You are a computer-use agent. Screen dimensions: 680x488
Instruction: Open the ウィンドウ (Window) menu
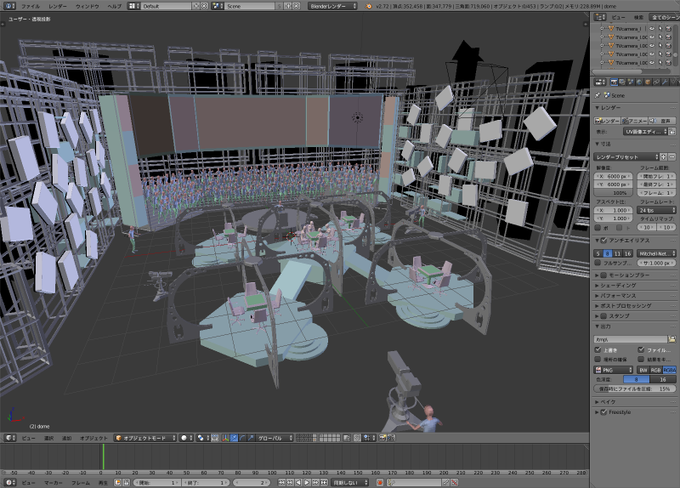pyautogui.click(x=87, y=6)
